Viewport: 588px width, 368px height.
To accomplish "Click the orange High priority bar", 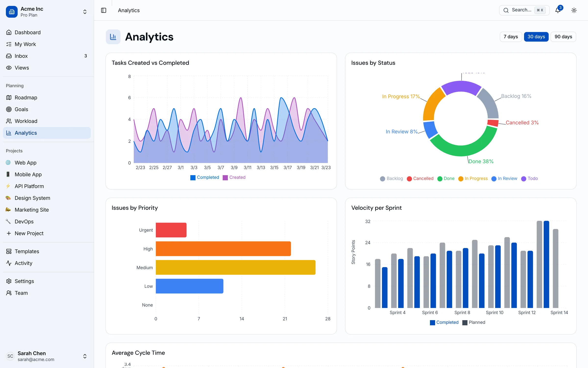I will 223,249.
